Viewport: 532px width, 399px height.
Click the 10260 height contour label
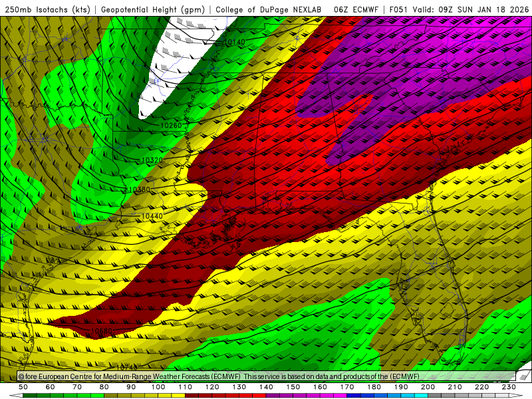(171, 126)
